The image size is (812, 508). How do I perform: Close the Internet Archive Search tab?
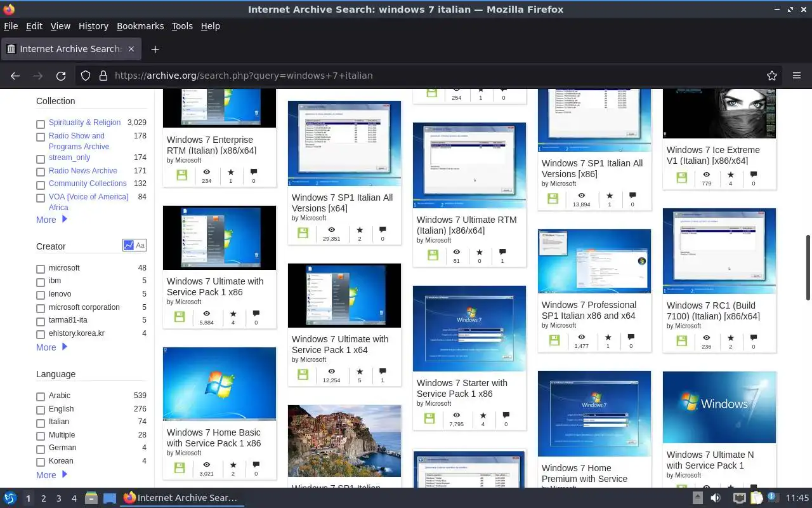click(131, 49)
